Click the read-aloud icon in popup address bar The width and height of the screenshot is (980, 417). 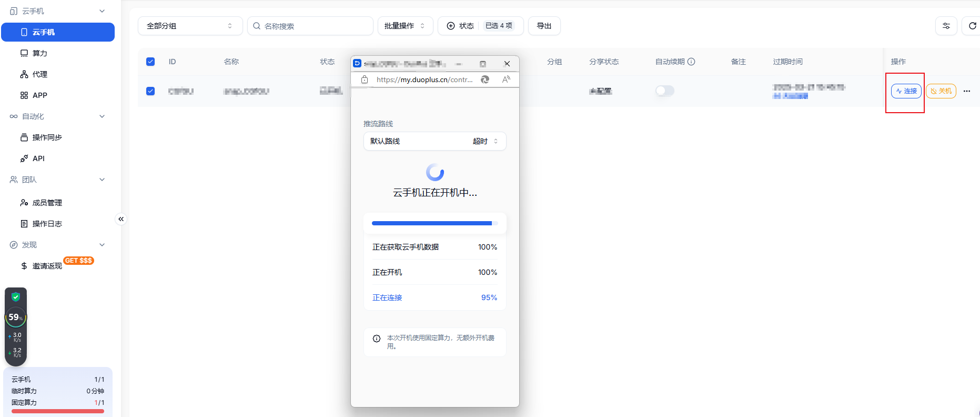pyautogui.click(x=506, y=80)
